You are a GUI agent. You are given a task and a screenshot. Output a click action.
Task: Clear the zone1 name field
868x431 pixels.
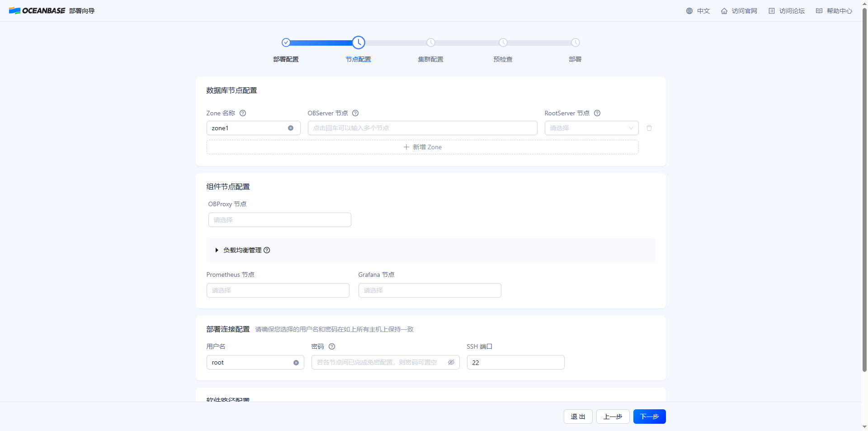[291, 128]
